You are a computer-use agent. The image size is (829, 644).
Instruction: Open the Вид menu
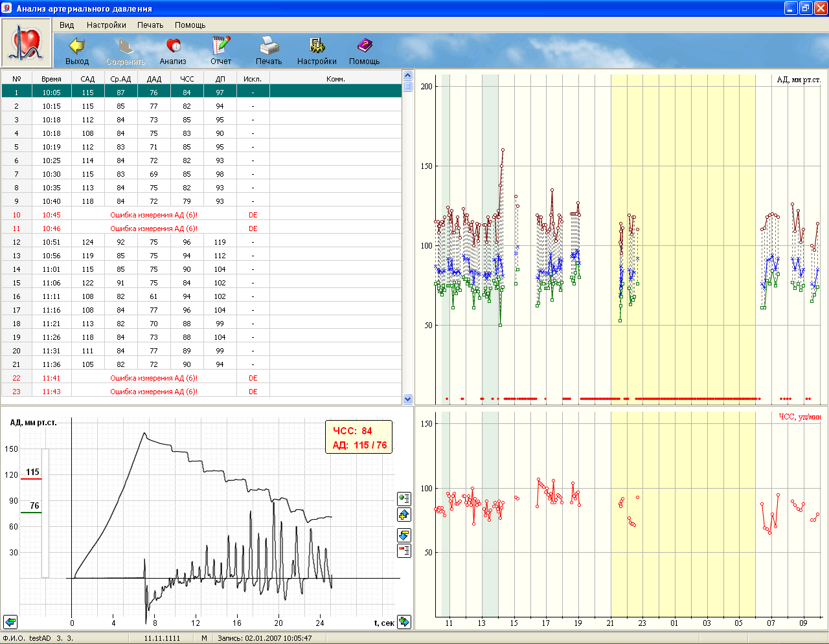67,25
